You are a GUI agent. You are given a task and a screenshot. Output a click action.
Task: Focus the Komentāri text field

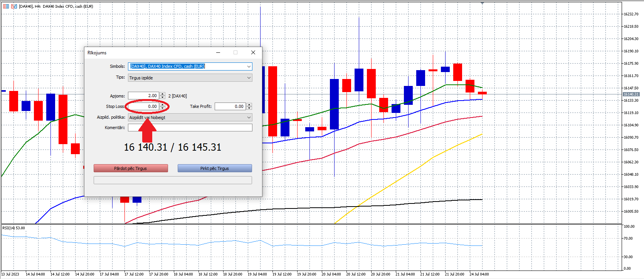click(190, 128)
